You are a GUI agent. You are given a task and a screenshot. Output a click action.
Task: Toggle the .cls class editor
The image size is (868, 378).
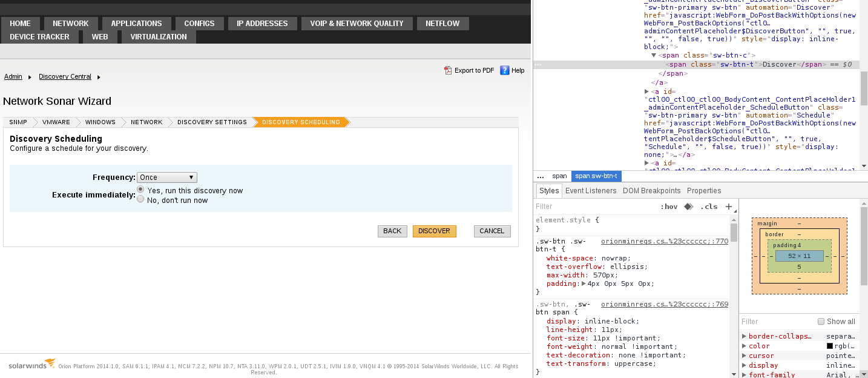click(709, 207)
